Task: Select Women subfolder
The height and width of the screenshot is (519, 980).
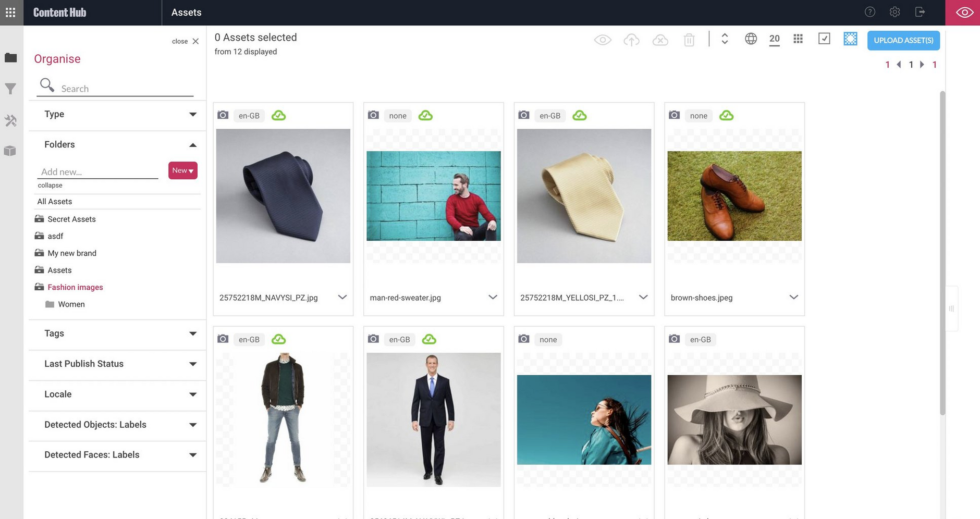Action: [71, 304]
